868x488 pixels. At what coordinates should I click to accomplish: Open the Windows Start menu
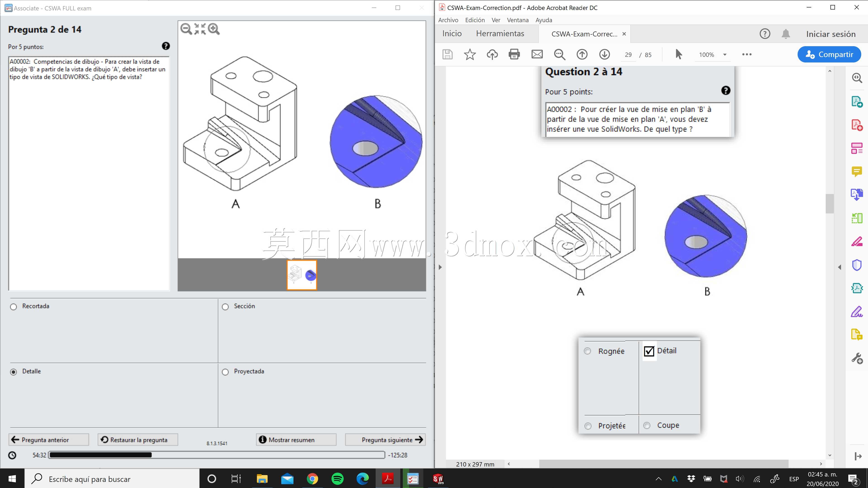tap(12, 478)
